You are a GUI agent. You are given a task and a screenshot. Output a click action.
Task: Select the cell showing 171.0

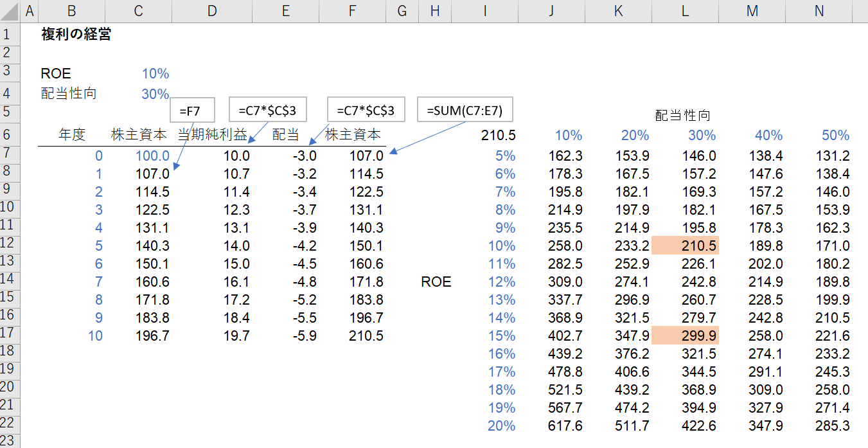click(x=833, y=245)
